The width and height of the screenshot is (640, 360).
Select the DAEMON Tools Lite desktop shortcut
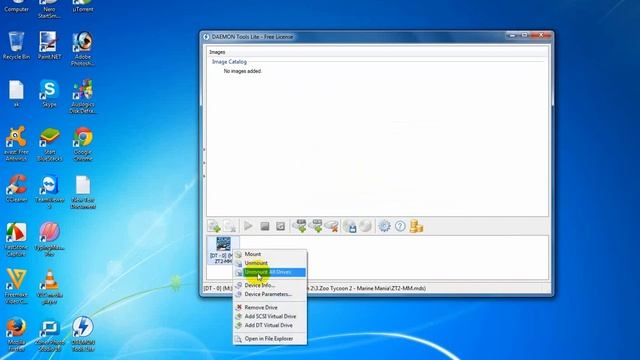(83, 334)
